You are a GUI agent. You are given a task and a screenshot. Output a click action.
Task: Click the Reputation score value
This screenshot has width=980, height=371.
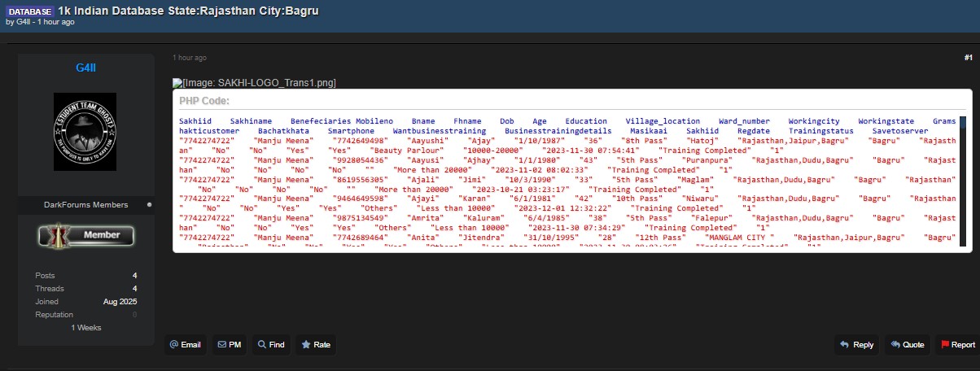(134, 315)
